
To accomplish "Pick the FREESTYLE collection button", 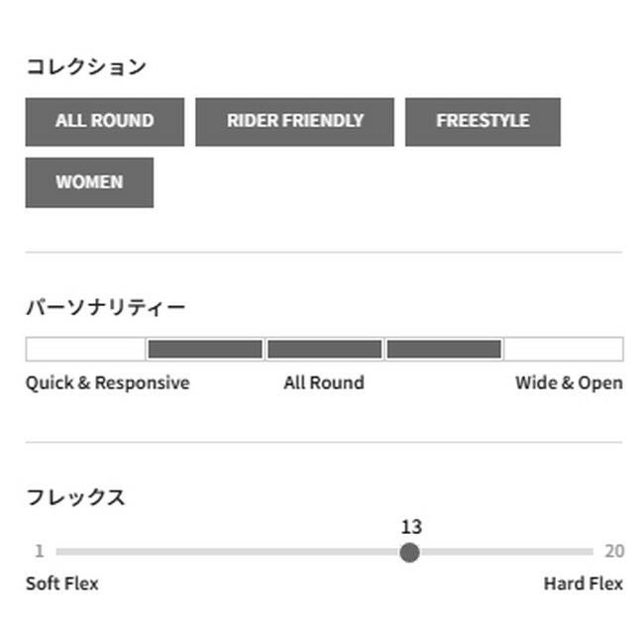I will 483,121.
